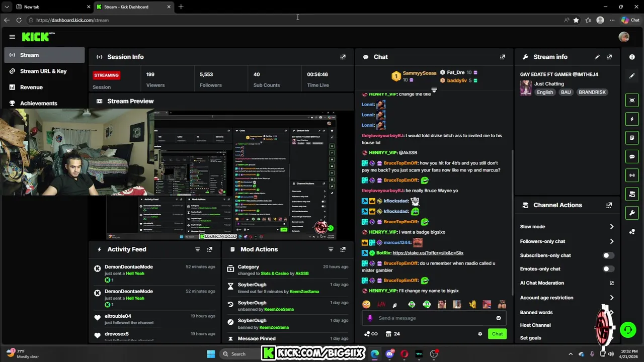Screen dimensions: 644x362
Task: Click the browser address bar URL
Action: pyautogui.click(x=72, y=20)
